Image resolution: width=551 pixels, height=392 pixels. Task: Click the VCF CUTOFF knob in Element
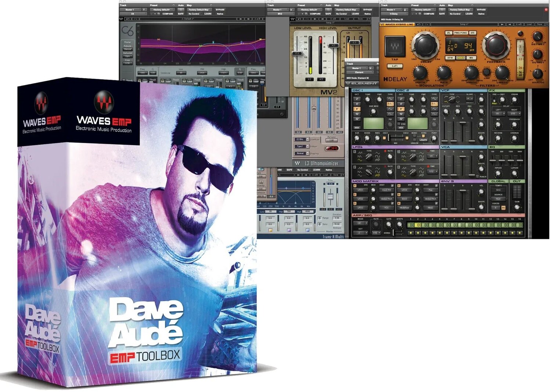click(x=446, y=111)
